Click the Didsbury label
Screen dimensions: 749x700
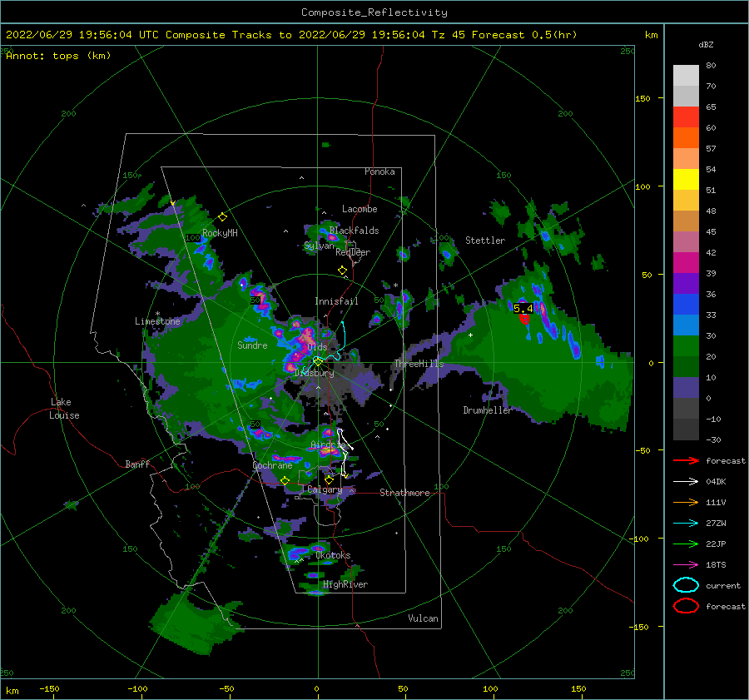tap(314, 373)
